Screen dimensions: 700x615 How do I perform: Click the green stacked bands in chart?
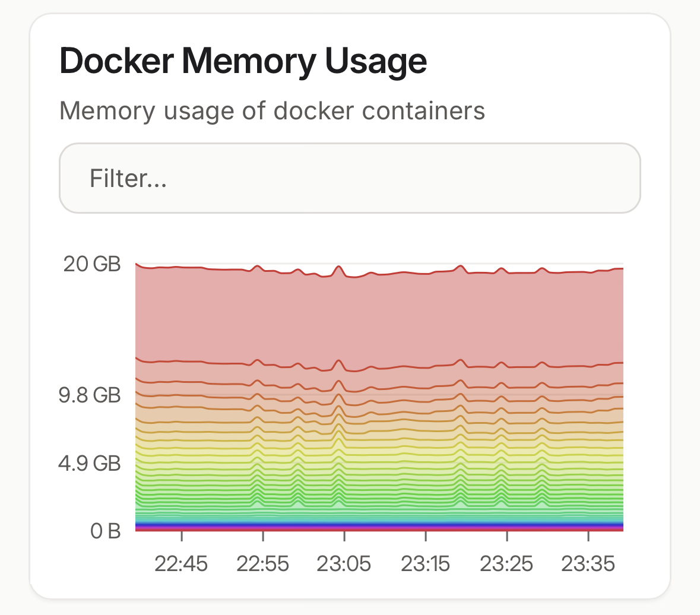point(380,490)
